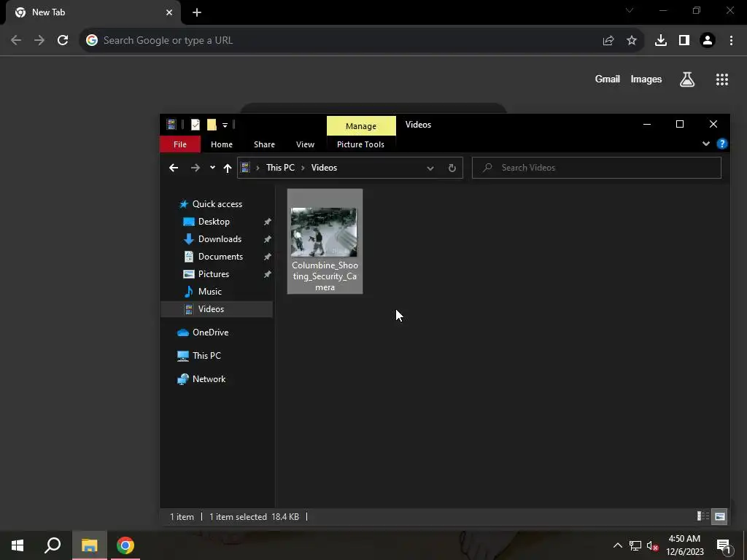Viewport: 747px width, 560px height.
Task: Open taskbar clock and date
Action: click(x=684, y=545)
